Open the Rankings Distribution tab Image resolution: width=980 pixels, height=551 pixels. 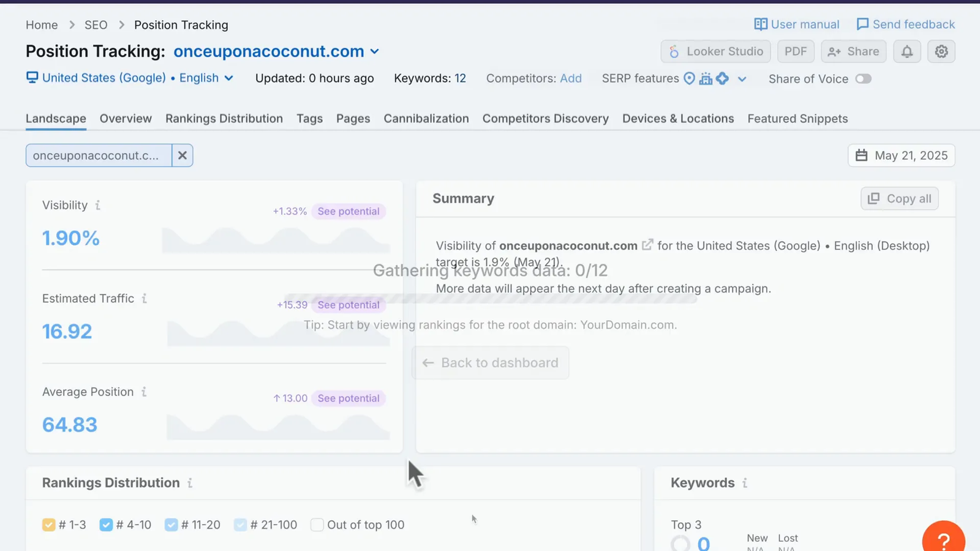pyautogui.click(x=224, y=119)
